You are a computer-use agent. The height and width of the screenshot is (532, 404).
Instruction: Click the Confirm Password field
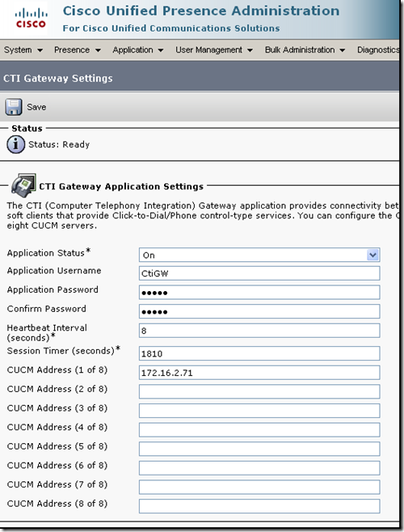259,311
